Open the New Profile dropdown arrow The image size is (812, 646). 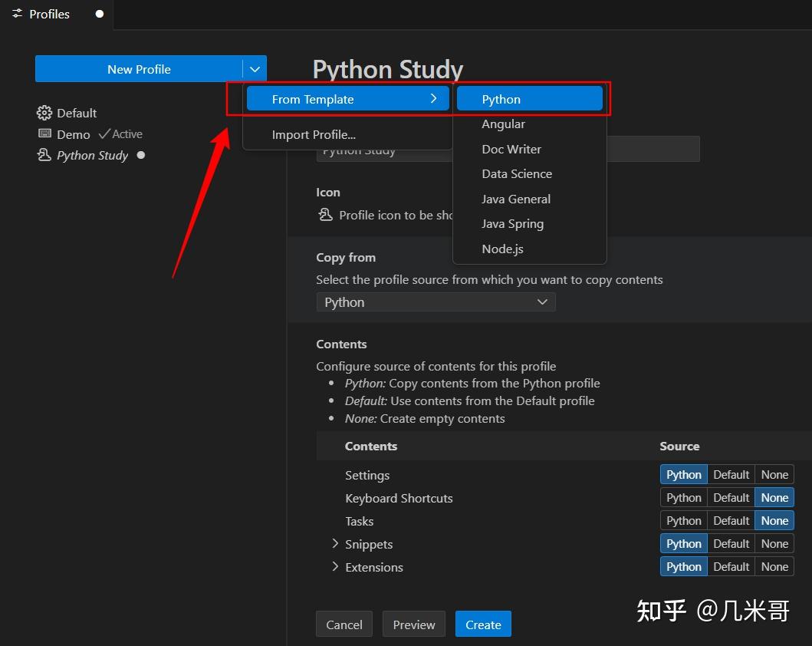point(255,68)
